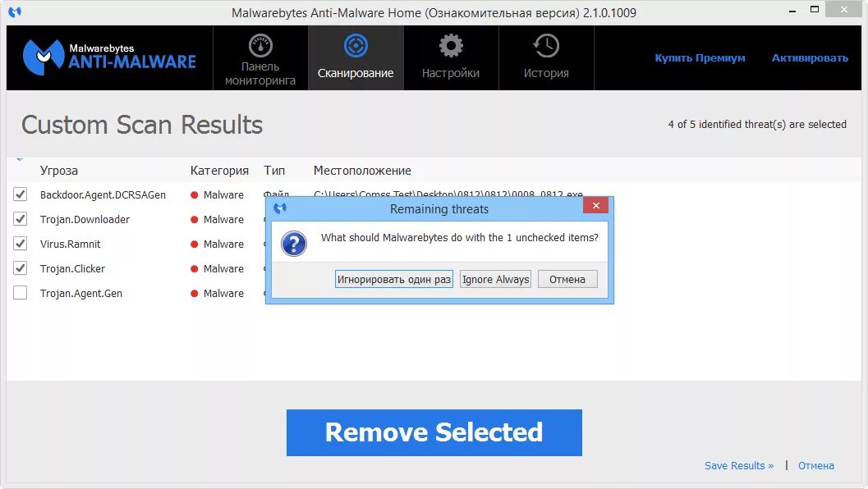
Task: Sort by the Угроза column header
Action: (x=58, y=171)
